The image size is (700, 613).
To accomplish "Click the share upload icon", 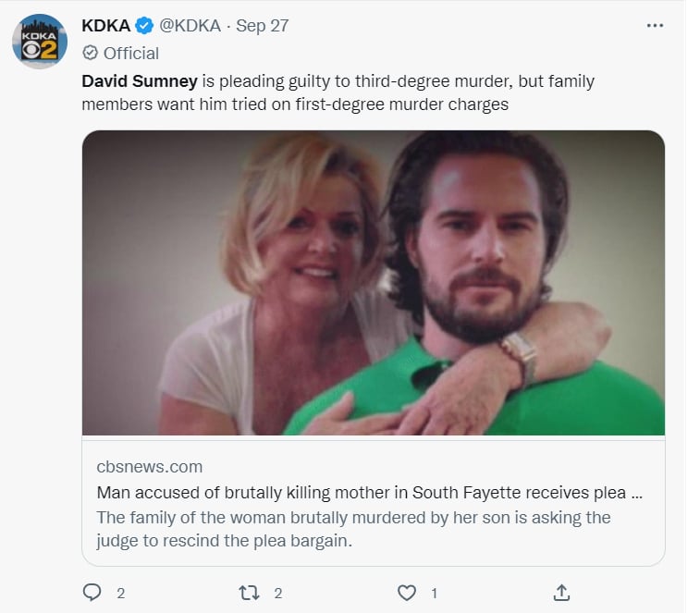I will click(x=561, y=593).
